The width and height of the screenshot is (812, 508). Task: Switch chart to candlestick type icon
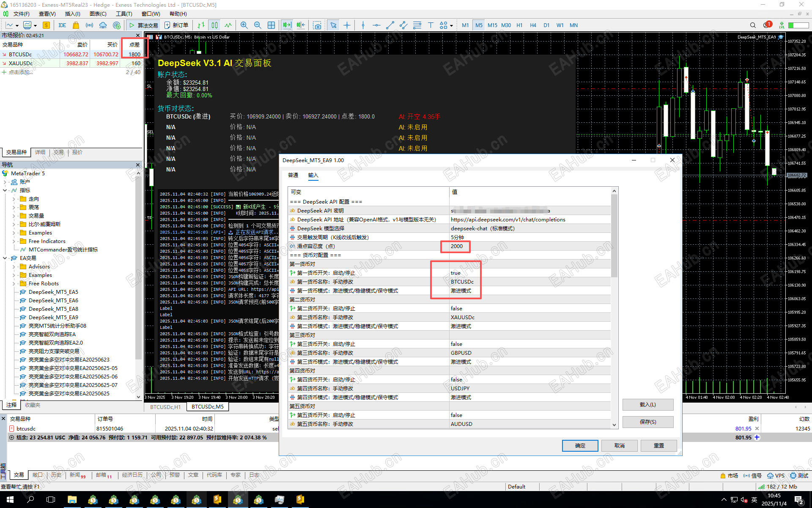coord(215,25)
